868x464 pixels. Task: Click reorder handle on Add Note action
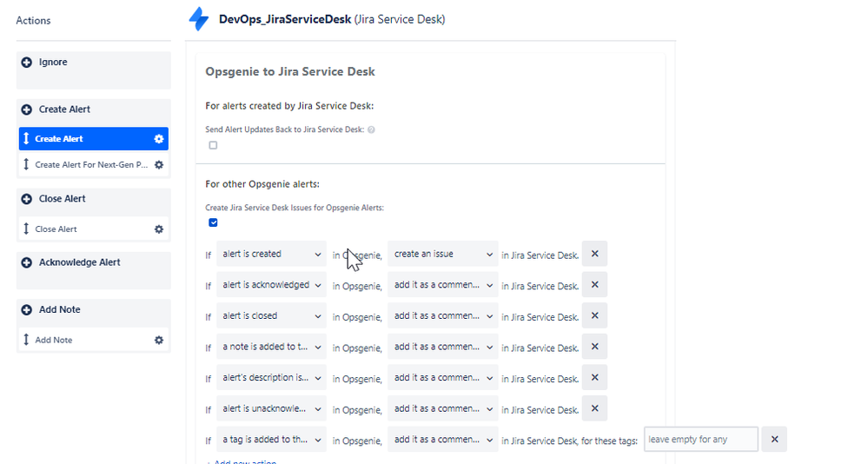(26, 340)
